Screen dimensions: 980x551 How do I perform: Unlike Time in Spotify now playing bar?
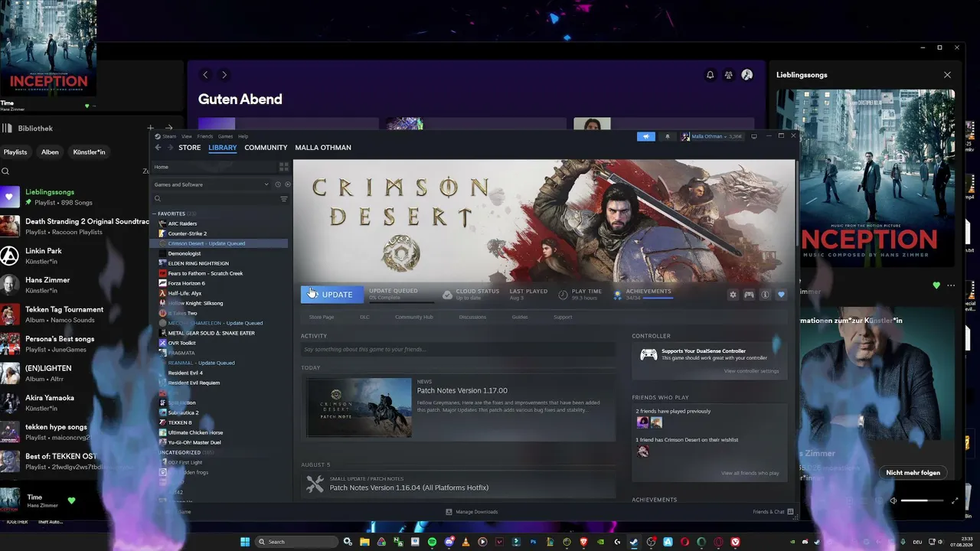pos(71,500)
